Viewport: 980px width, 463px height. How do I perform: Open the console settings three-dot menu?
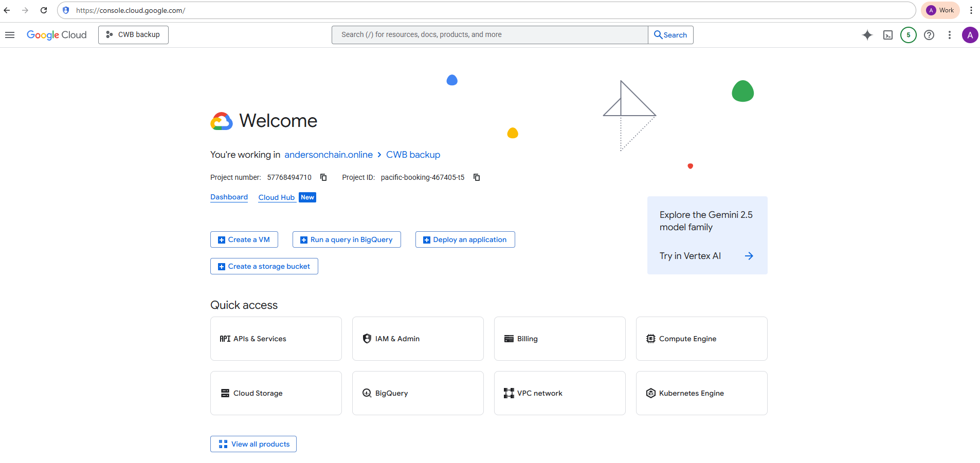(x=950, y=35)
